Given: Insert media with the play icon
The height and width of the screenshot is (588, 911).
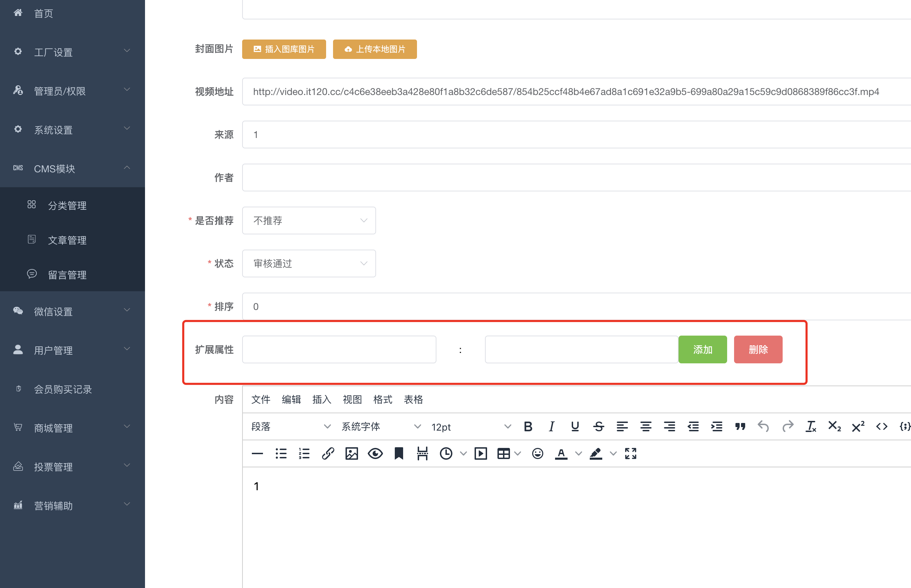Looking at the screenshot, I should coord(480,453).
